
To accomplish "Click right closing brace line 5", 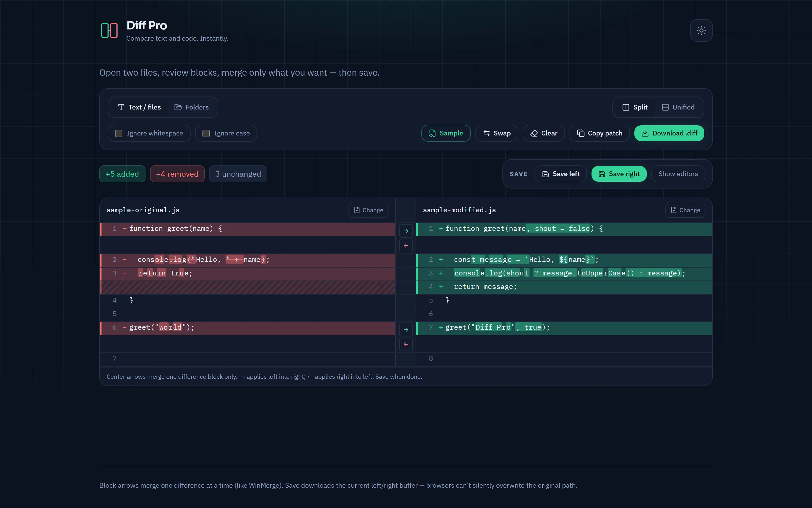I will (564, 301).
